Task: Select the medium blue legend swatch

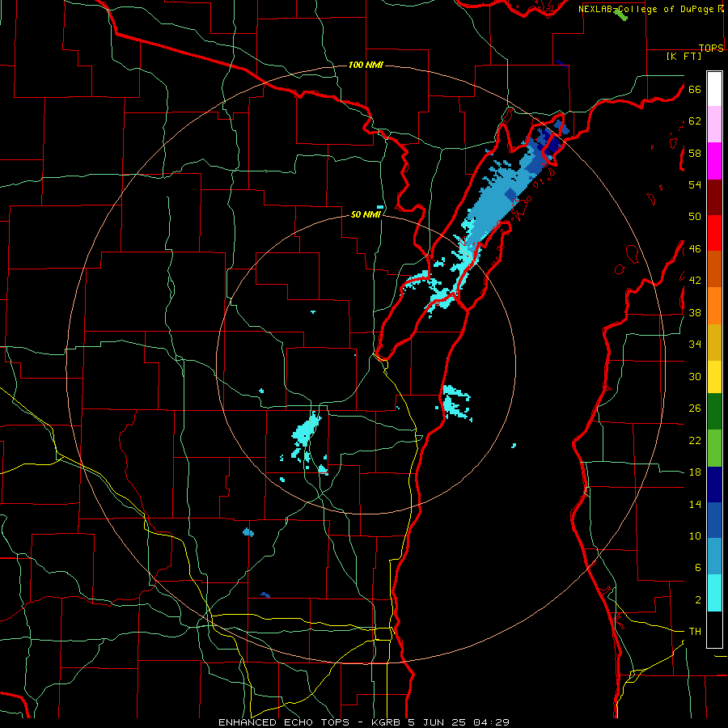Action: (x=714, y=520)
